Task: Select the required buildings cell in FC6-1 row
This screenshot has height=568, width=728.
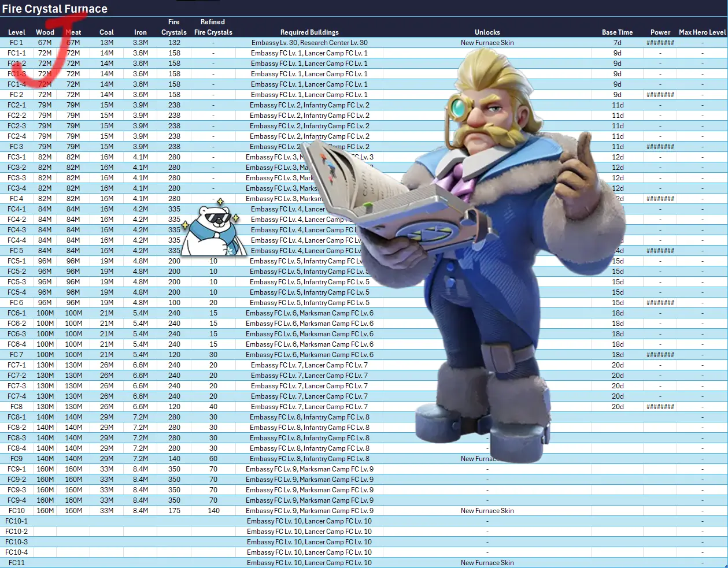Action: [x=309, y=313]
